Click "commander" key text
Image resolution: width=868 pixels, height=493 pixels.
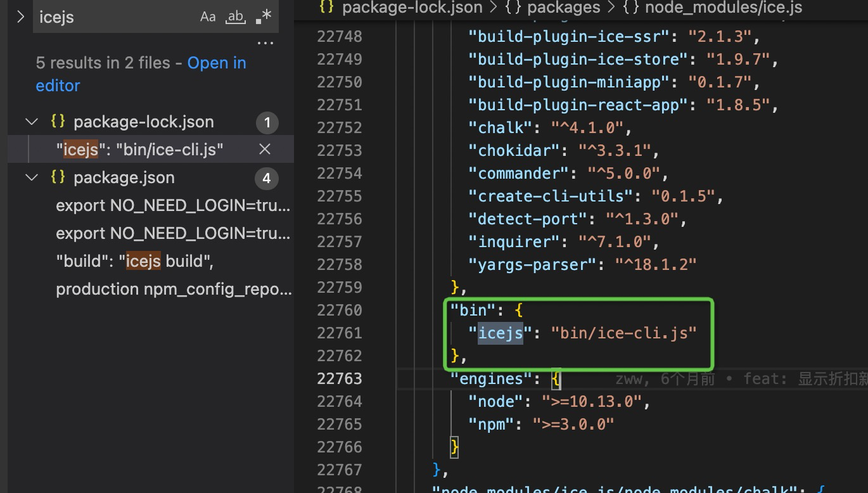[x=519, y=173]
